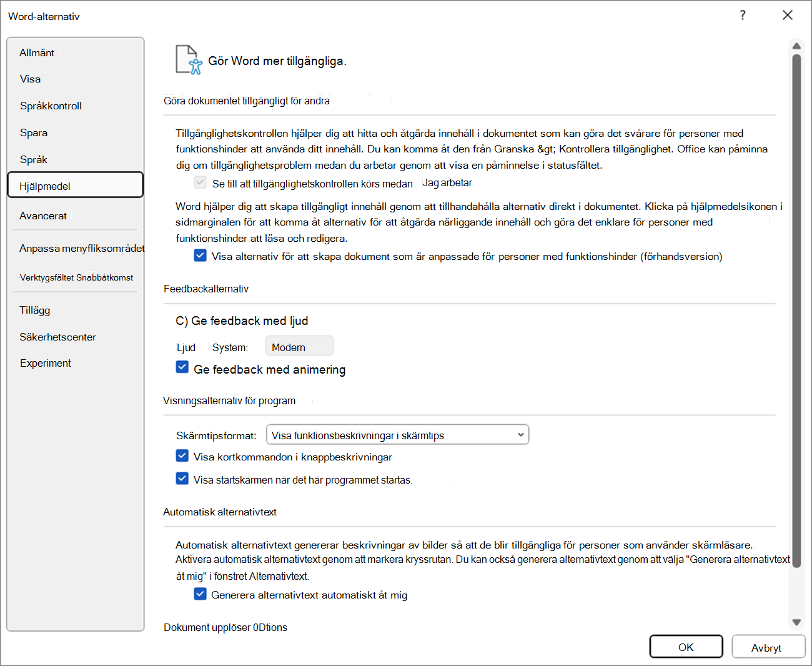Select Verktygsfältet Snabbåtkomst category

[x=76, y=277]
